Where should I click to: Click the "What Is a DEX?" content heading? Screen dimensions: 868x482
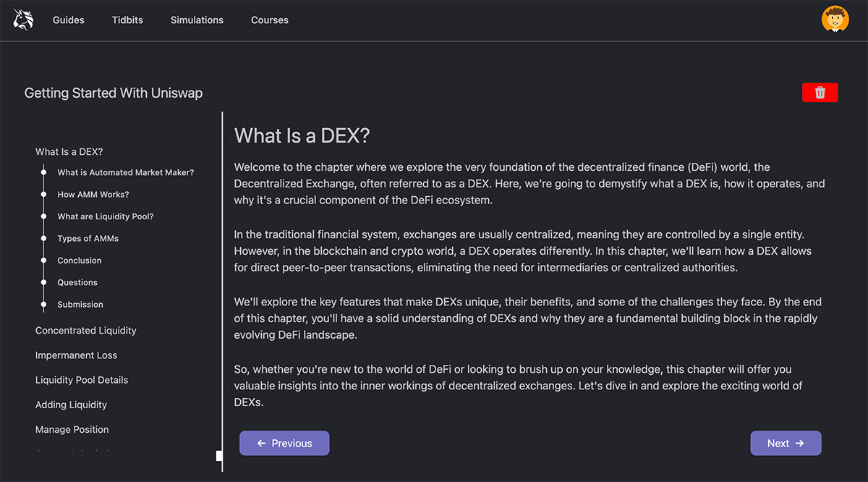pyautogui.click(x=302, y=135)
